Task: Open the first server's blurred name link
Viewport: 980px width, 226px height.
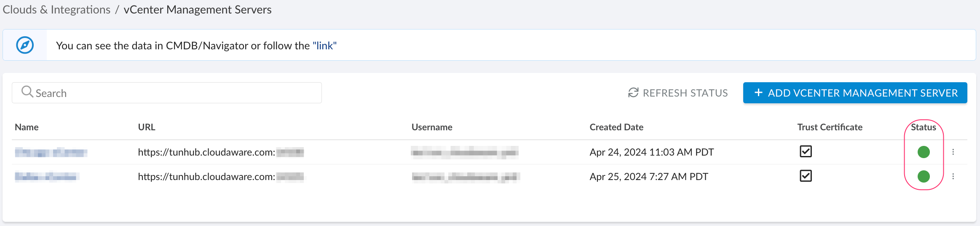Action: tap(51, 152)
